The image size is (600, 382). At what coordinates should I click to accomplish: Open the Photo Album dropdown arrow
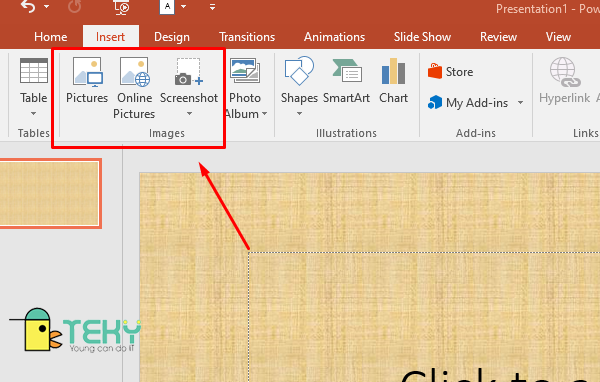click(264, 114)
